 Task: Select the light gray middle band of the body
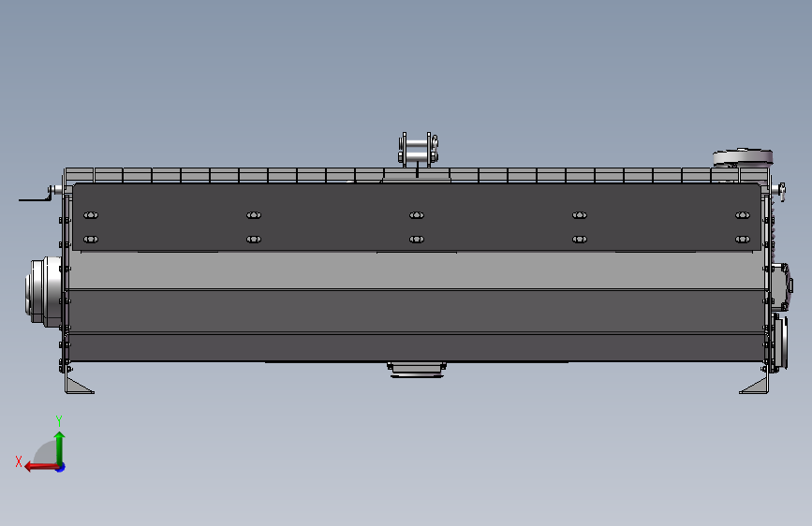[x=417, y=270]
